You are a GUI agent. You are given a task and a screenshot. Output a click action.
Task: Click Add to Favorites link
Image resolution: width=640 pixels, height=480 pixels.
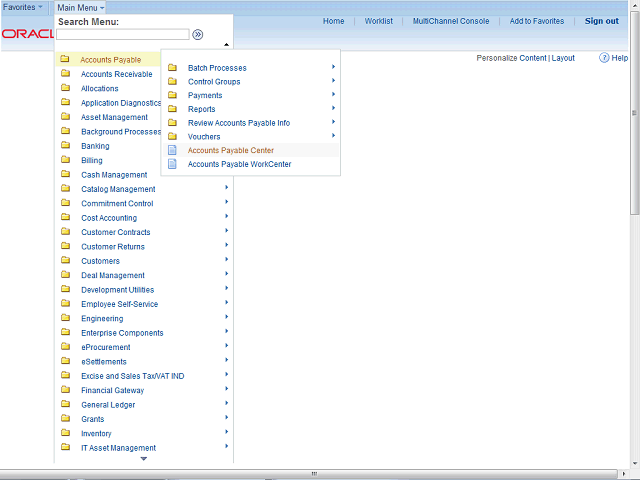point(537,21)
